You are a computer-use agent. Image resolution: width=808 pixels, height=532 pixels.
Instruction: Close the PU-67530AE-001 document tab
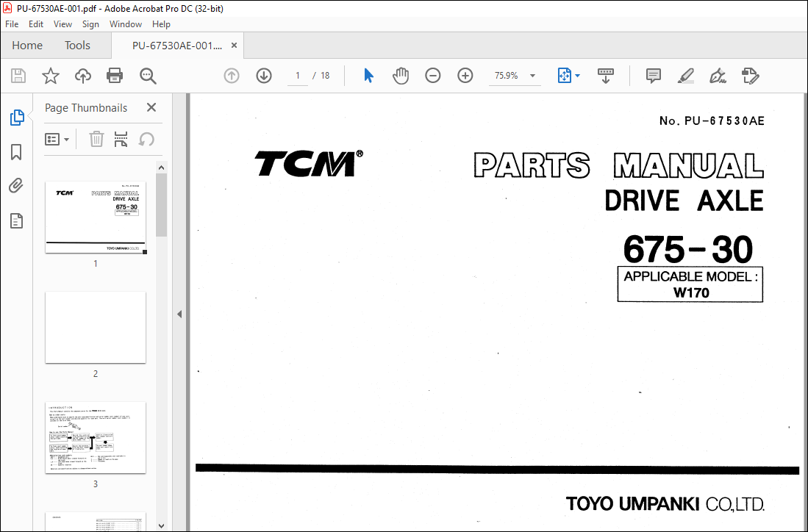(234, 46)
